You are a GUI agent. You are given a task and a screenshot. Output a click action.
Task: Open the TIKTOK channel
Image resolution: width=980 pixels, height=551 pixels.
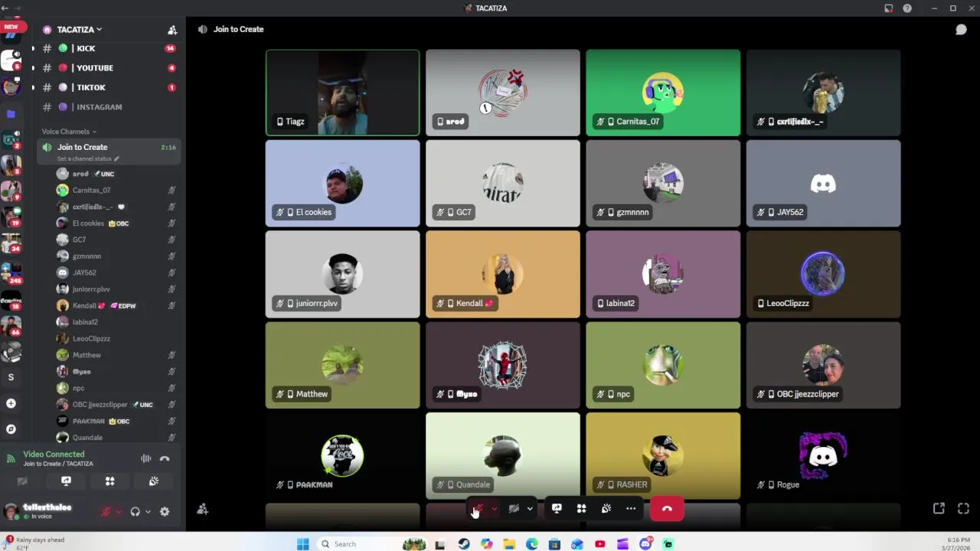click(x=107, y=87)
